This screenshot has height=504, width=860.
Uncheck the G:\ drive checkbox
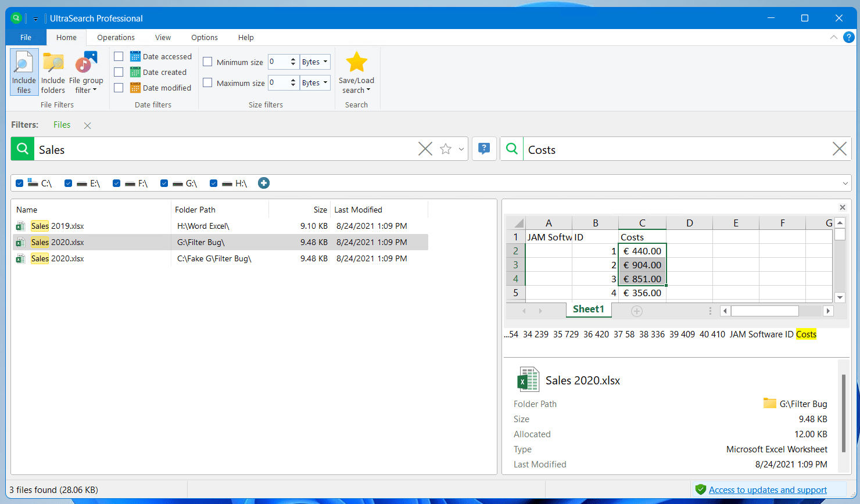coord(164,183)
